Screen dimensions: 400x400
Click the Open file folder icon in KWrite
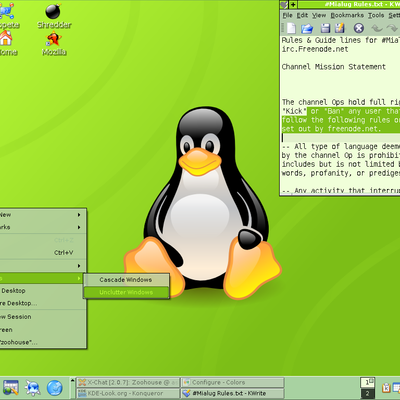click(307, 28)
